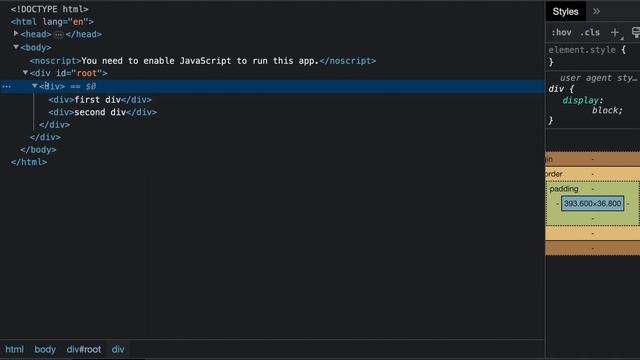
Task: Select the second div element line
Action: pyautogui.click(x=102, y=112)
